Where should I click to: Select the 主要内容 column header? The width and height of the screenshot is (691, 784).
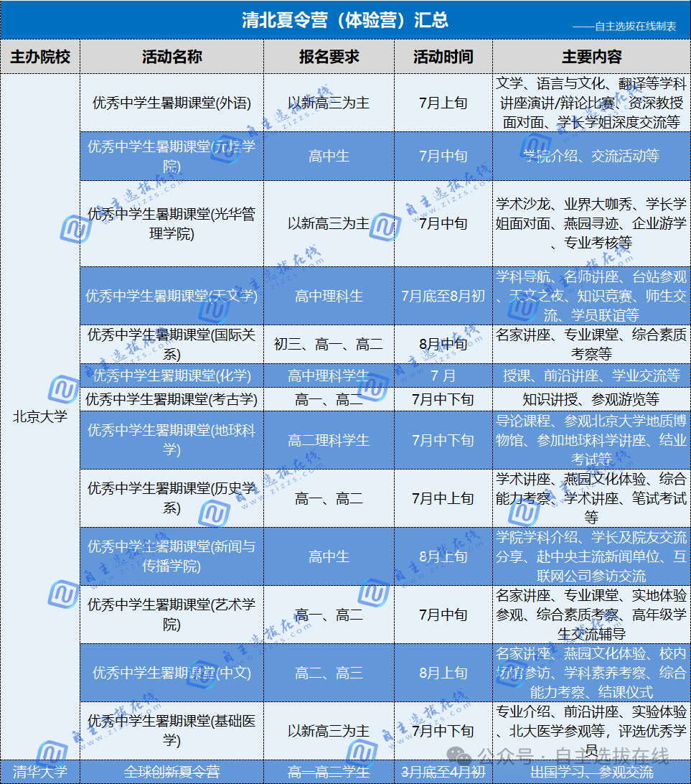pos(591,57)
